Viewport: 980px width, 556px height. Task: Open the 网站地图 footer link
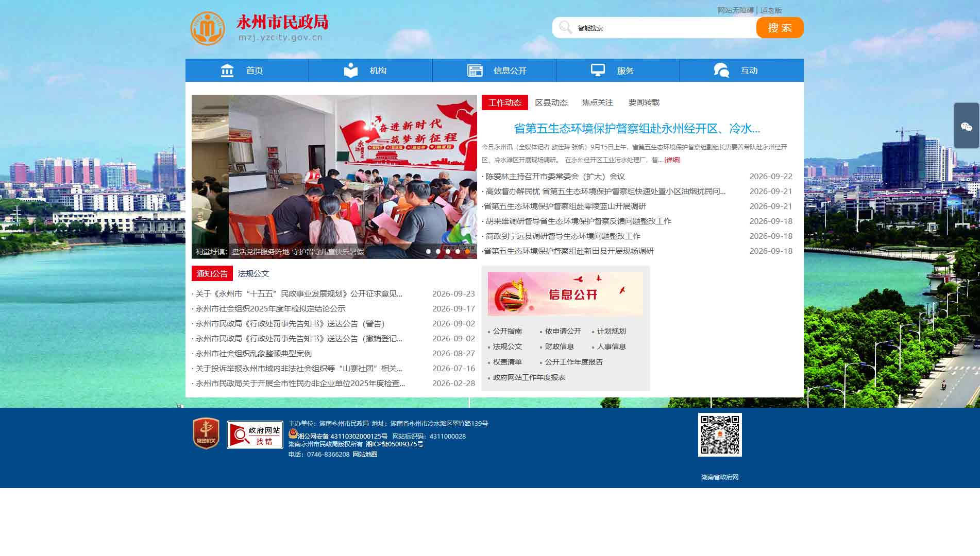point(365,455)
